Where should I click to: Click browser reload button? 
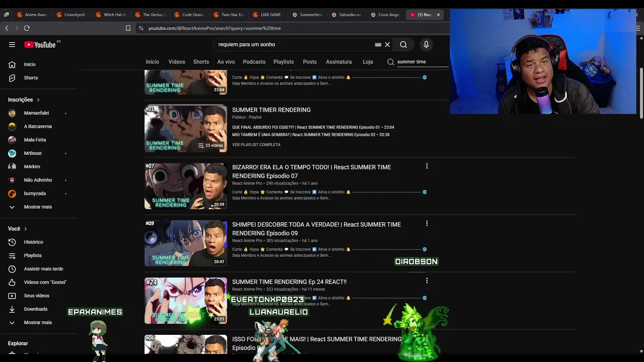pyautogui.click(x=27, y=28)
